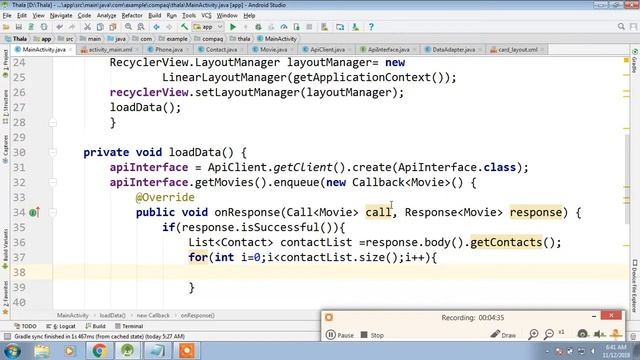Image resolution: width=640 pixels, height=360 pixels.
Task: Open the Terminal tool window
Action: click(x=129, y=326)
